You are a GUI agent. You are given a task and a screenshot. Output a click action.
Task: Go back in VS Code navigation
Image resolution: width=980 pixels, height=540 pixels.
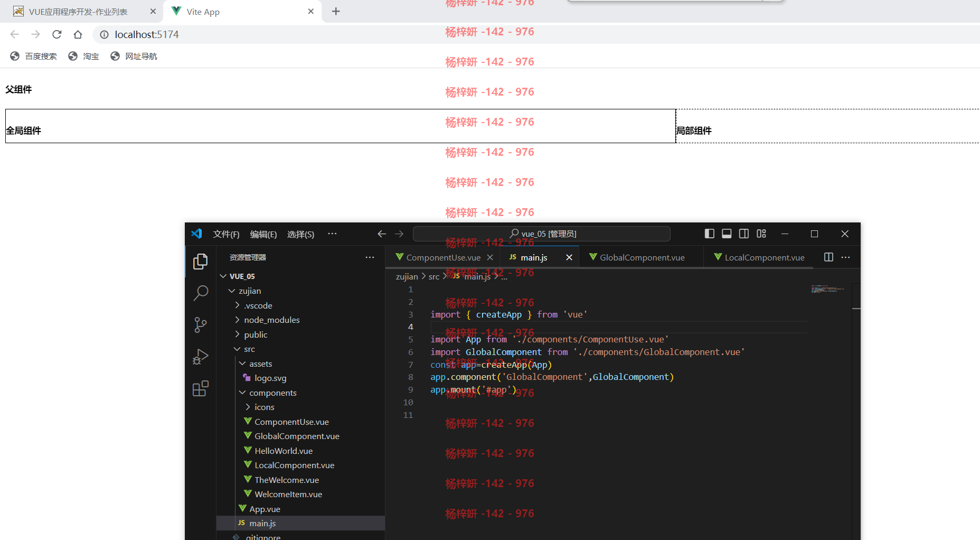tap(382, 234)
